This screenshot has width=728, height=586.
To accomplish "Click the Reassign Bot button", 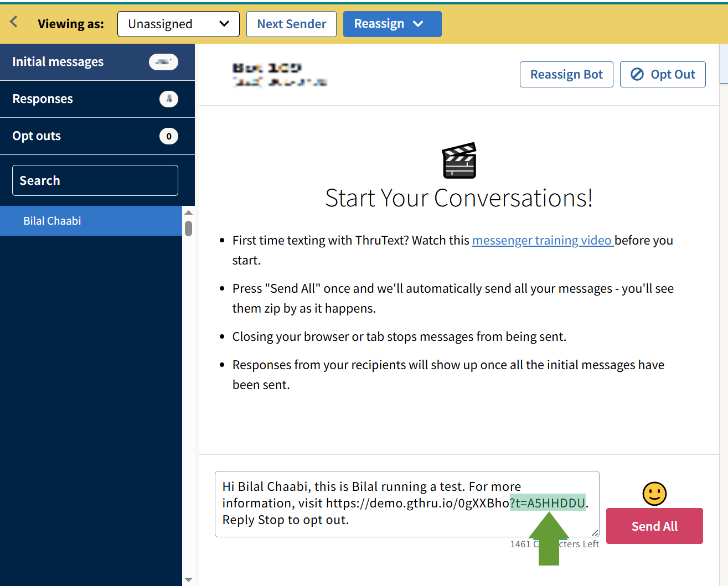I will (x=566, y=74).
